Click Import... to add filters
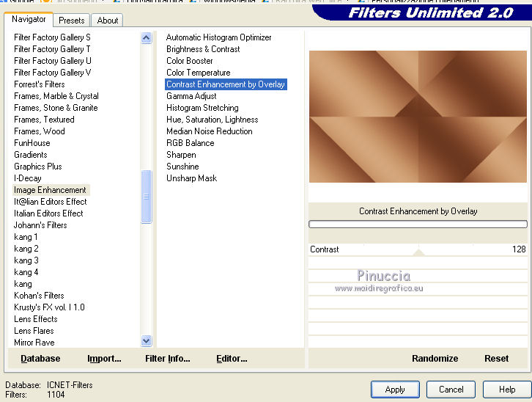Image resolution: width=532 pixels, height=402 pixels. coord(104,359)
